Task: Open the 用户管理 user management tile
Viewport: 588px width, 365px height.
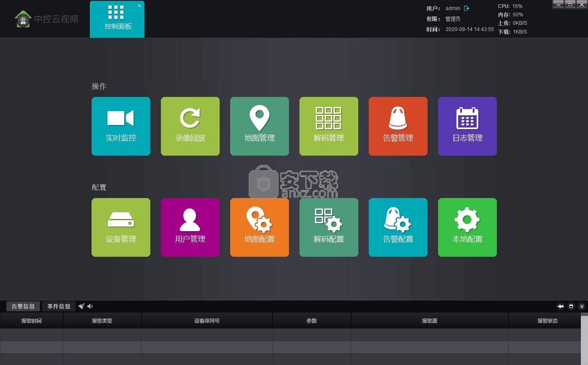Action: click(190, 227)
